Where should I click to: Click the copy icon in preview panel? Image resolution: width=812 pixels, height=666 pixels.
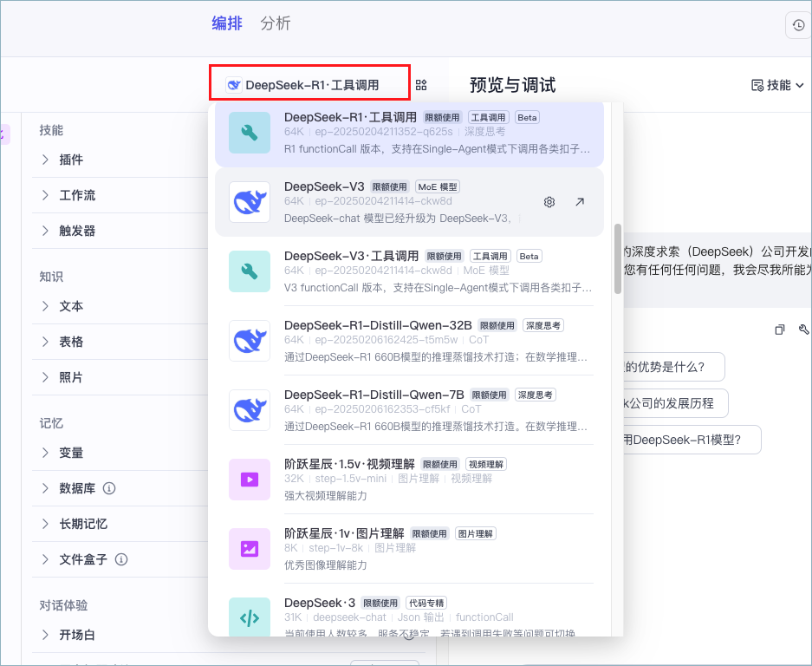[x=779, y=330]
